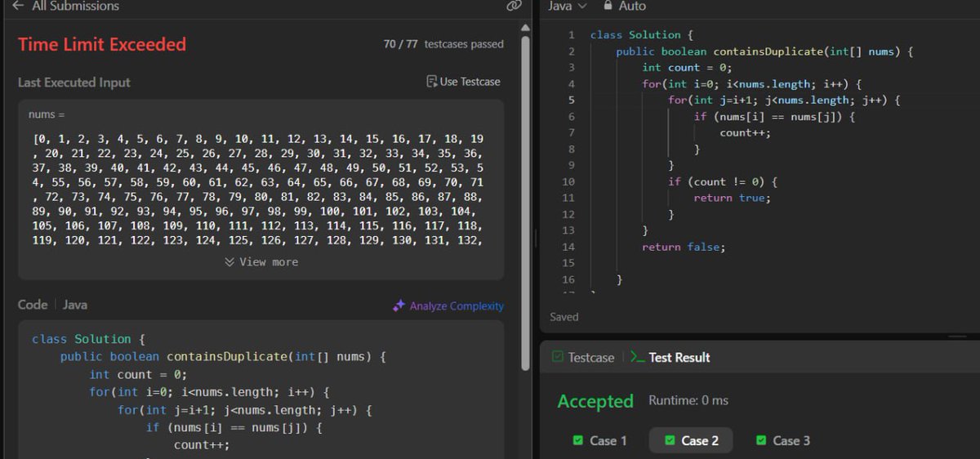Click the Runtime: 0 ms text
980x459 pixels.
[688, 400]
